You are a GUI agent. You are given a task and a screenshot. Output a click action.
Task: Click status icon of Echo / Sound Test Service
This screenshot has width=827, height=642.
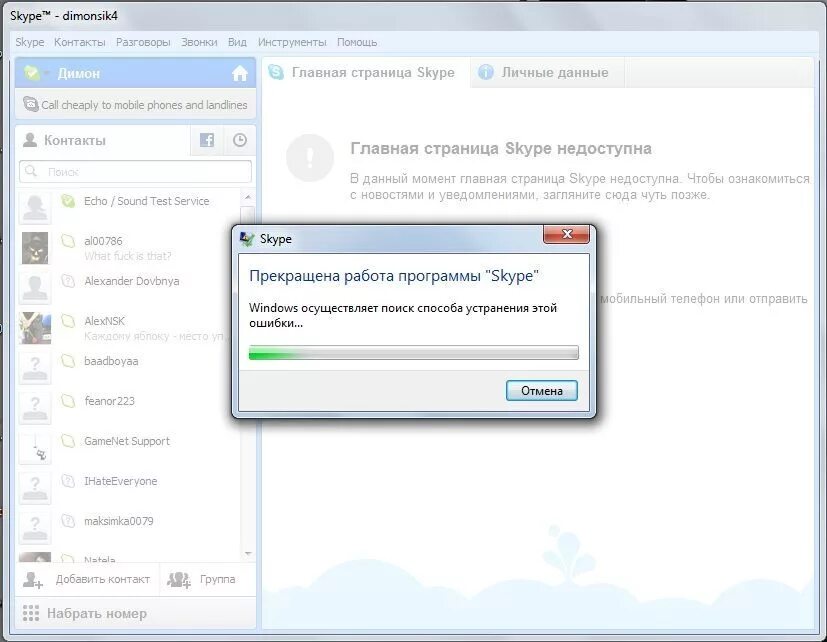[x=68, y=201]
